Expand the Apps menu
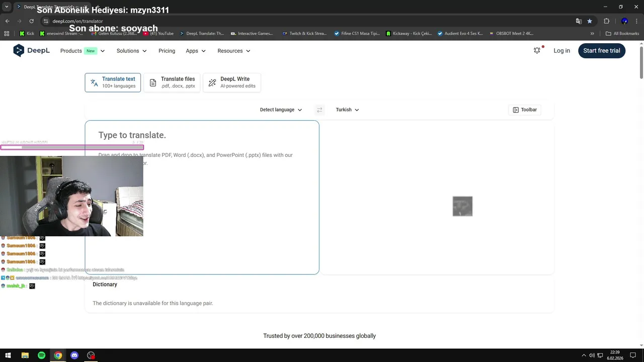The height and width of the screenshot is (362, 644). [x=196, y=51]
